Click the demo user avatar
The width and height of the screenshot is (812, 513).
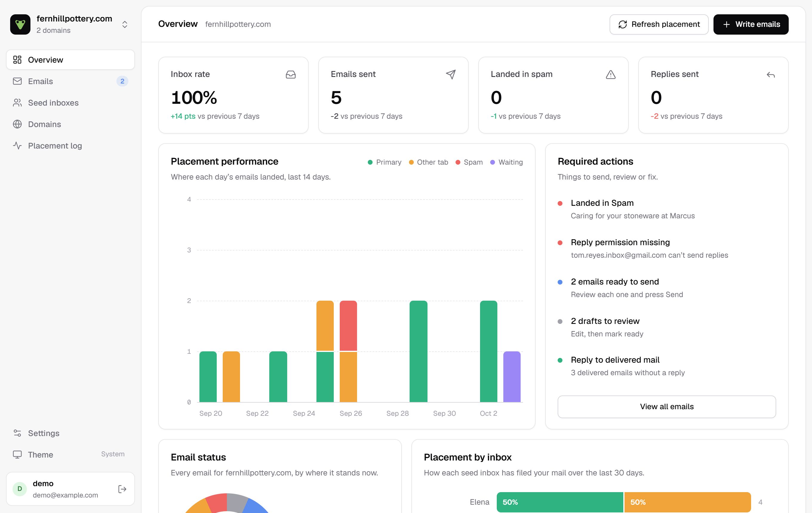(x=20, y=489)
